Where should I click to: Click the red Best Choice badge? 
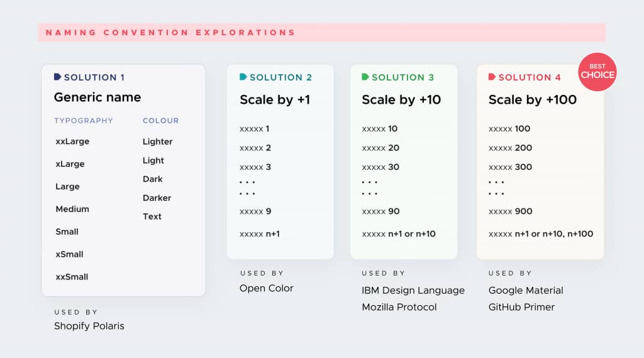597,72
